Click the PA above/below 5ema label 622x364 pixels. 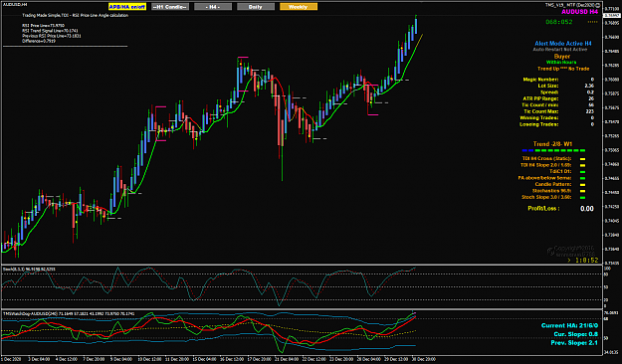pyautogui.click(x=544, y=178)
